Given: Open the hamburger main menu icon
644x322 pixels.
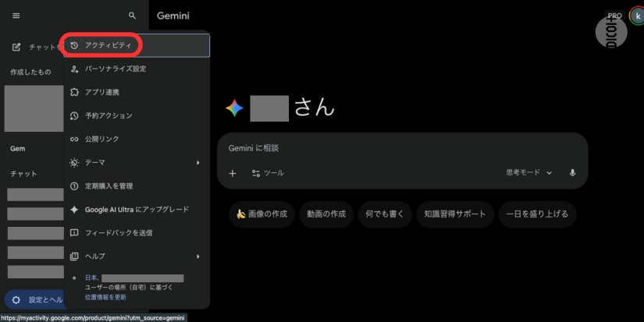Looking at the screenshot, I should pyautogui.click(x=16, y=16).
